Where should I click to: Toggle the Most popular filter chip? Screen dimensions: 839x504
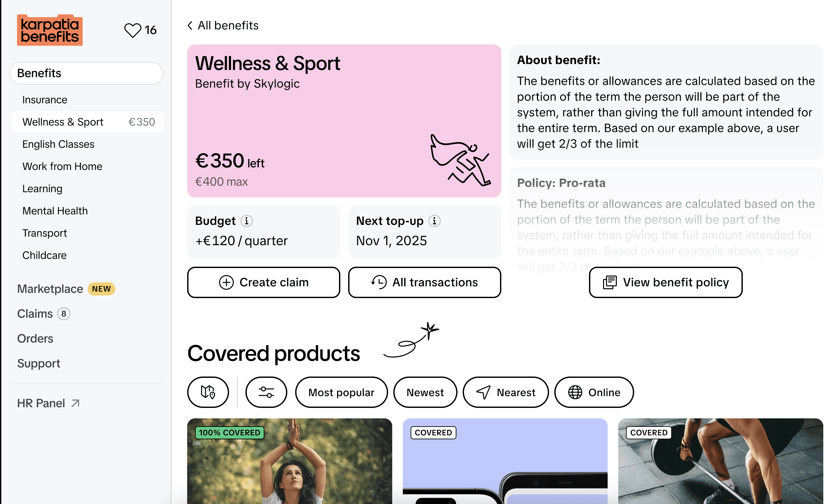(x=341, y=392)
